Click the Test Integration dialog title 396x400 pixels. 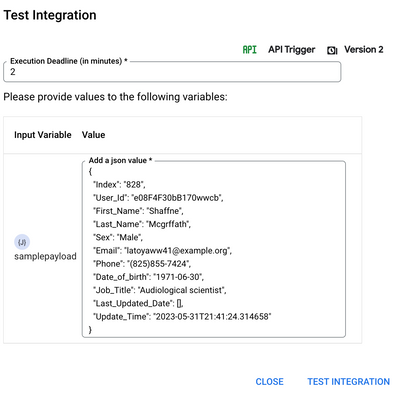pos(50,15)
